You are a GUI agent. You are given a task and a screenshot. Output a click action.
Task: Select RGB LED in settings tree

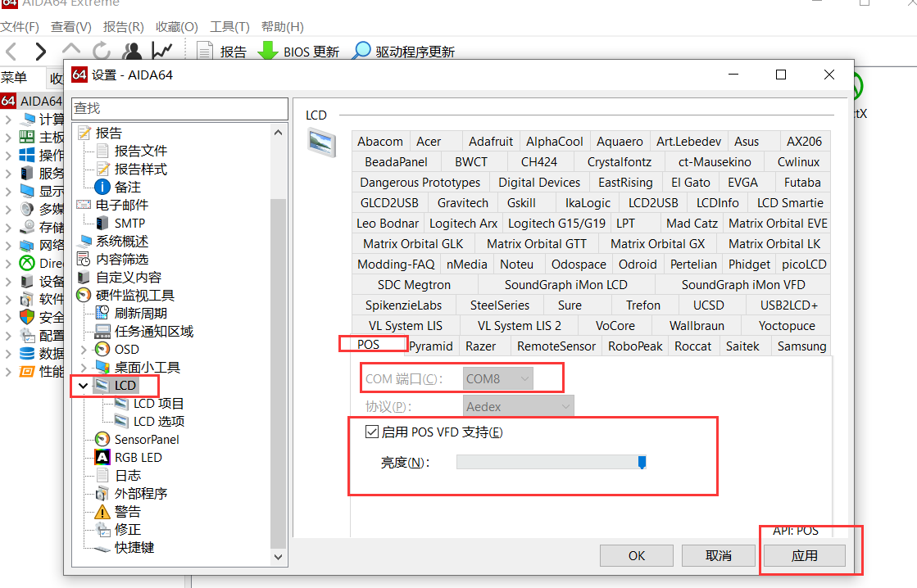(138, 458)
